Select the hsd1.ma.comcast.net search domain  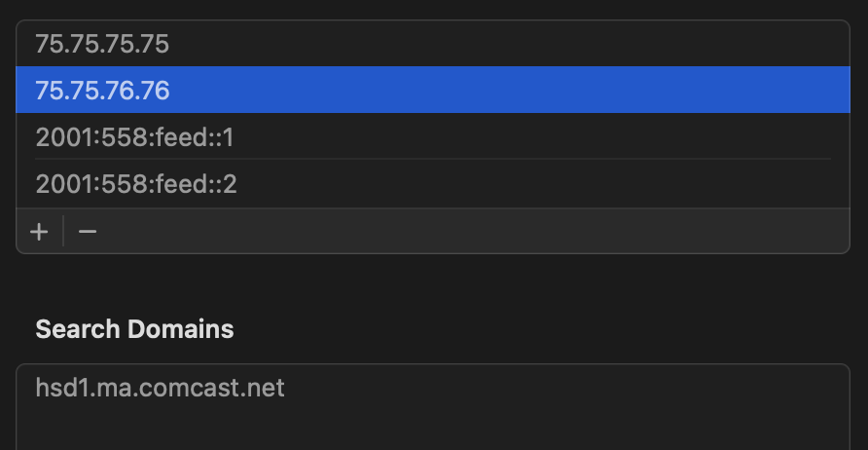point(160,388)
